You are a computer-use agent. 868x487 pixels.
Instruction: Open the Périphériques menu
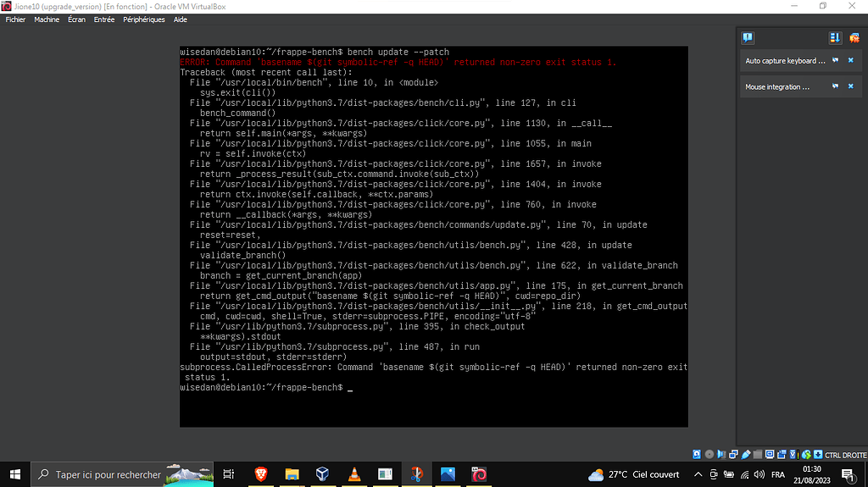pyautogui.click(x=144, y=19)
